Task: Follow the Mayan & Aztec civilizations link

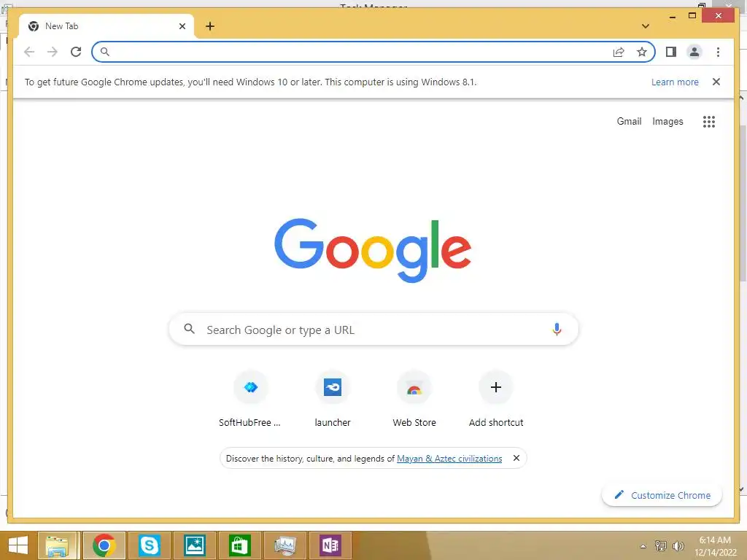Action: click(x=449, y=459)
